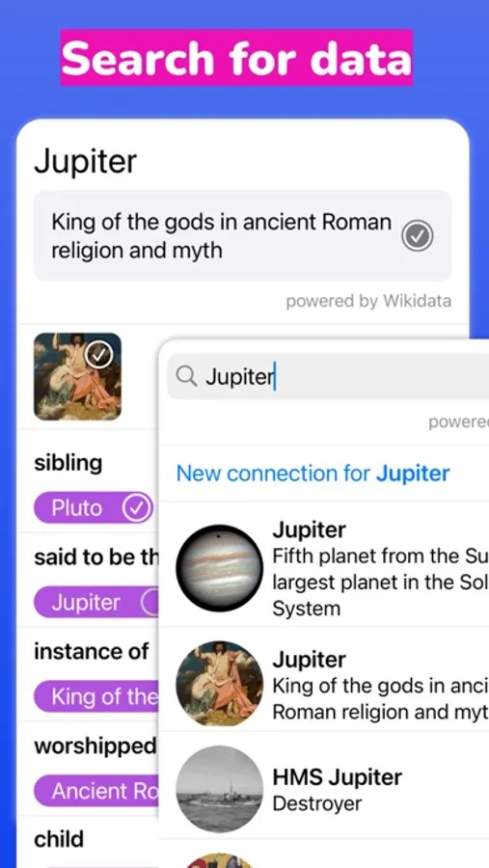
Task: Click in the Jupiter search field
Action: 328,377
